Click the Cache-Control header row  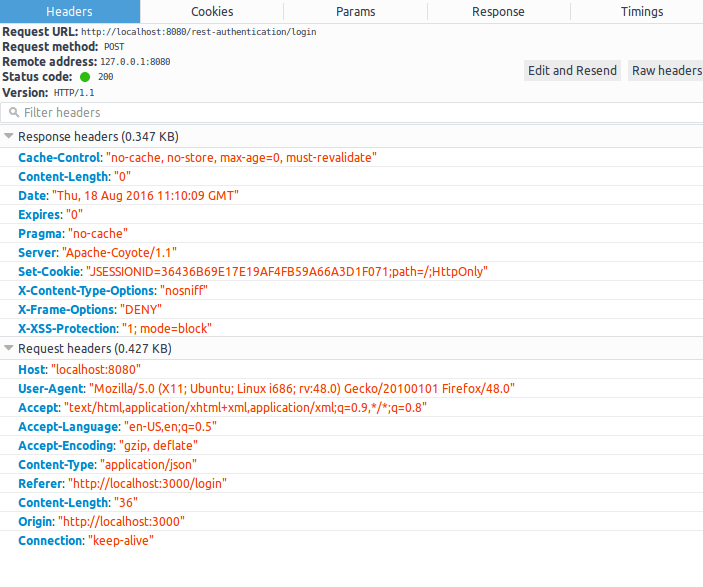coord(352,157)
